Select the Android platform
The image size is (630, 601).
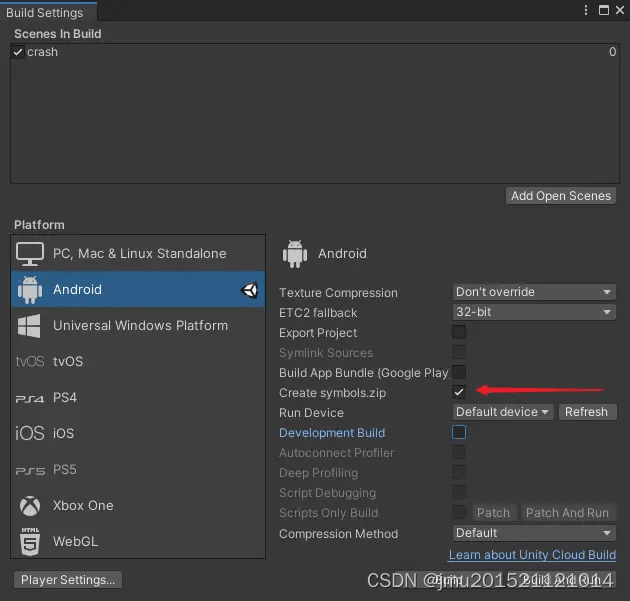tap(138, 289)
